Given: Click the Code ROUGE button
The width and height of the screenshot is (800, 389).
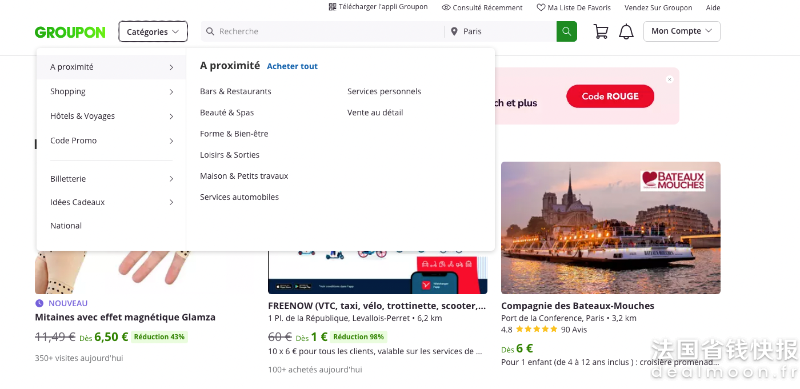Looking at the screenshot, I should (610, 96).
